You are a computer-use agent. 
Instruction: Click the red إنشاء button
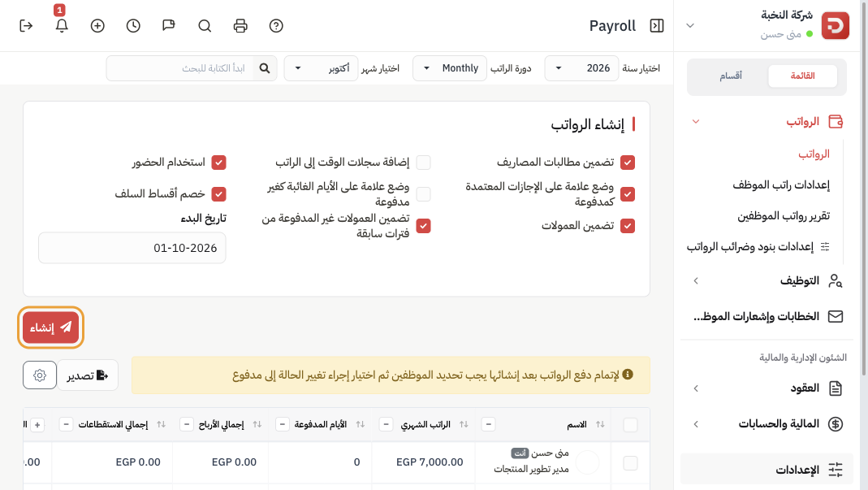(x=50, y=327)
